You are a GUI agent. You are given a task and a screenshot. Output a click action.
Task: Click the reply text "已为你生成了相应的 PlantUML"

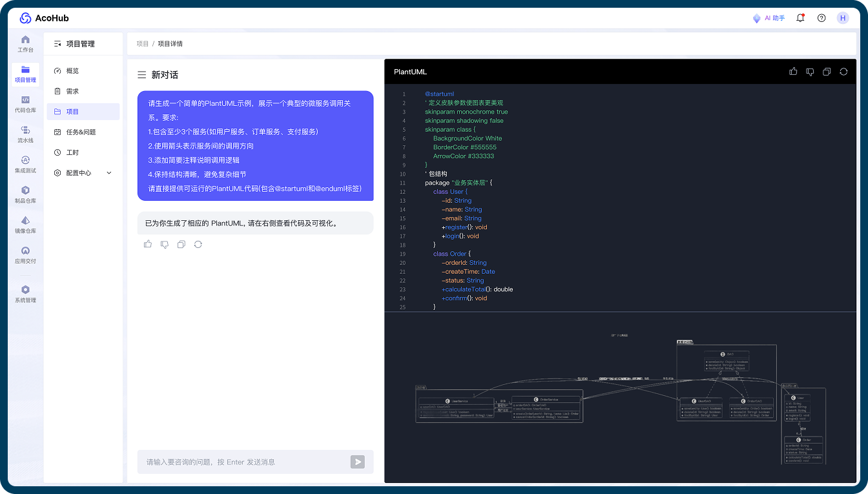coord(194,223)
